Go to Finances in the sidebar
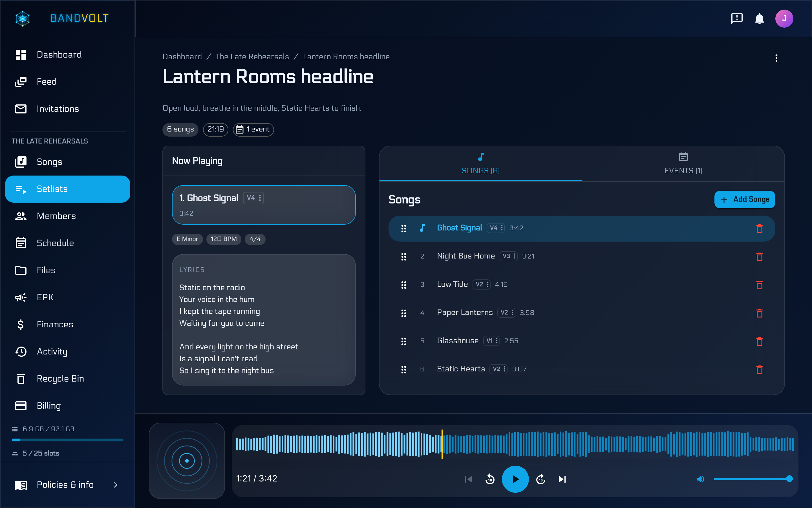Image resolution: width=812 pixels, height=508 pixels. 67,324
